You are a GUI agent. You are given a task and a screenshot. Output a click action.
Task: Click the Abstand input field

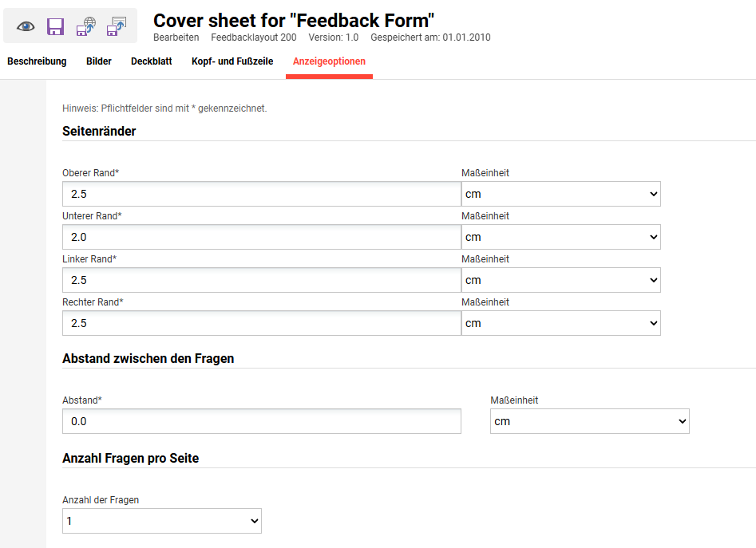pyautogui.click(x=262, y=421)
